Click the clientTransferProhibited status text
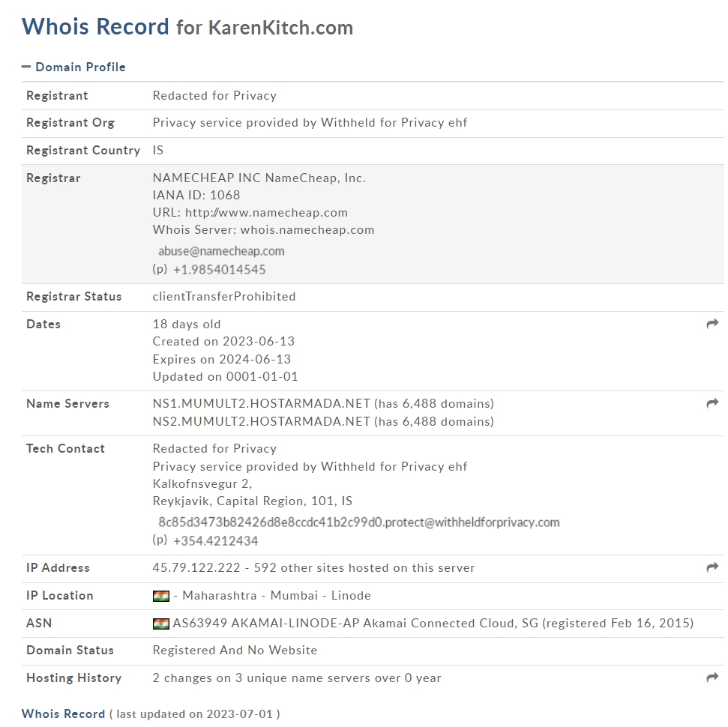728x727 pixels. point(224,296)
